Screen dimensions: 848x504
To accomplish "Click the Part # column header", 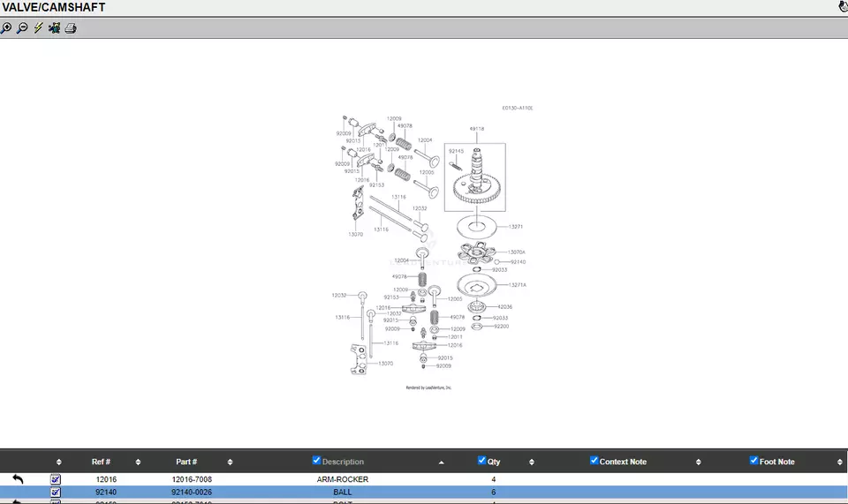I will (x=186, y=462).
